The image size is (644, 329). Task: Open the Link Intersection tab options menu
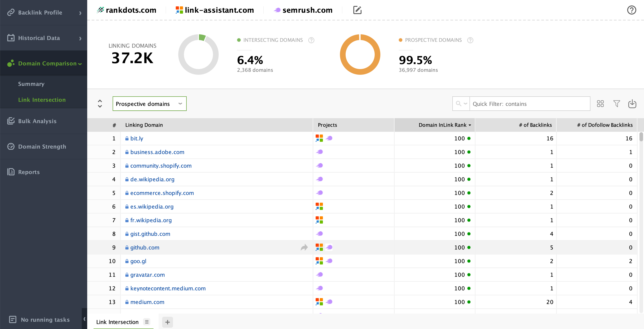tap(147, 322)
